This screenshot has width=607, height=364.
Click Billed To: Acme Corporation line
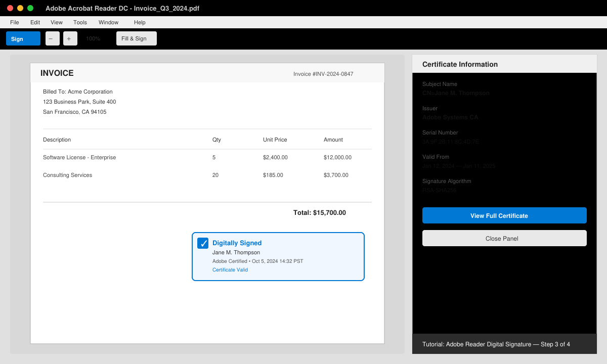(78, 92)
